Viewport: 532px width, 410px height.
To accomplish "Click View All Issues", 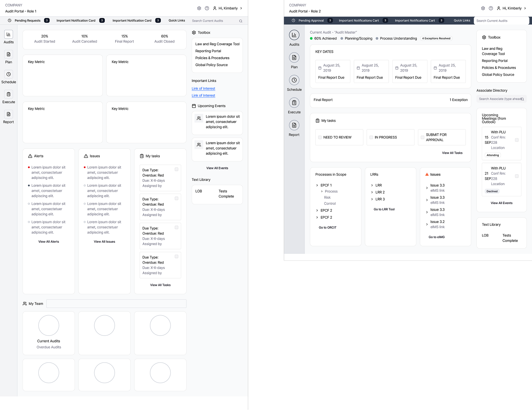I will pos(104,242).
